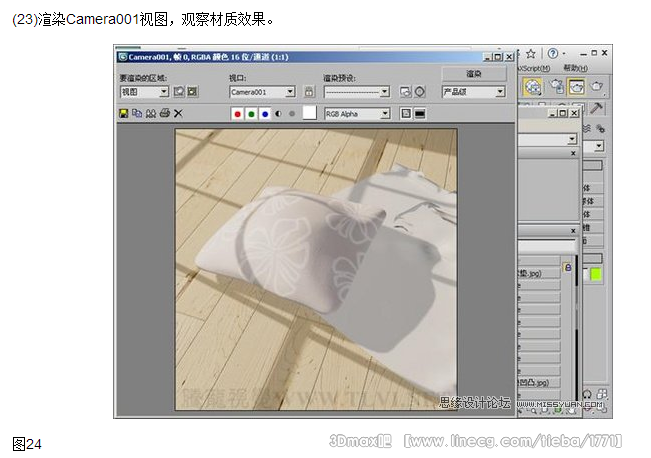Clone the rendered frame window
Screen dimensions: 651x458
[151, 113]
